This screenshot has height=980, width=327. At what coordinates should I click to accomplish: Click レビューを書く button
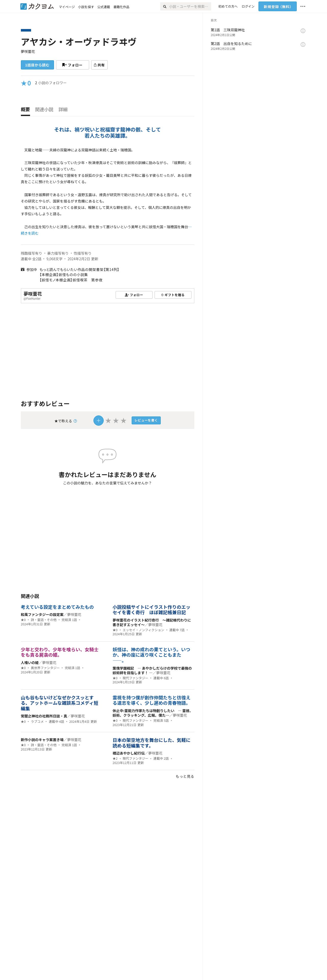(146, 420)
